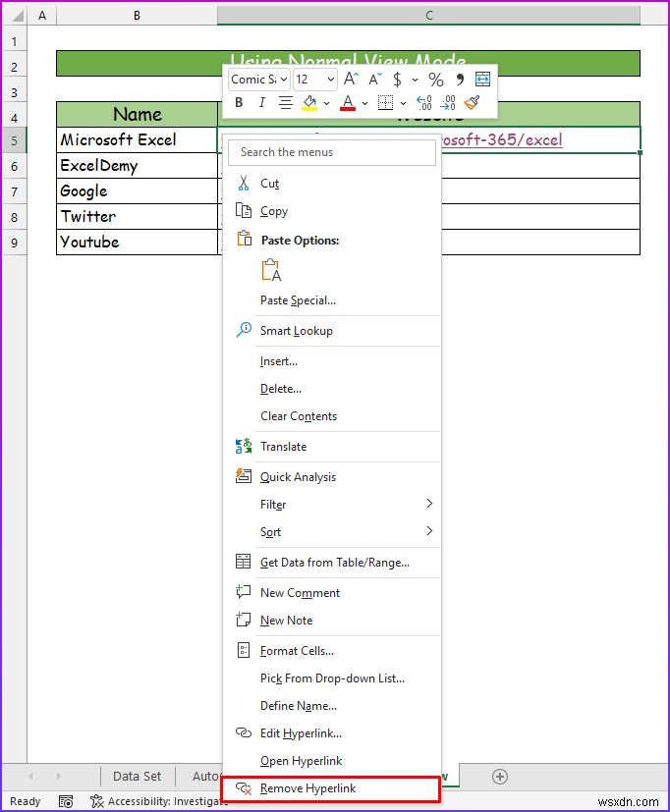Apply accounting dollar number format
This screenshot has width=670, height=812.
point(397,80)
